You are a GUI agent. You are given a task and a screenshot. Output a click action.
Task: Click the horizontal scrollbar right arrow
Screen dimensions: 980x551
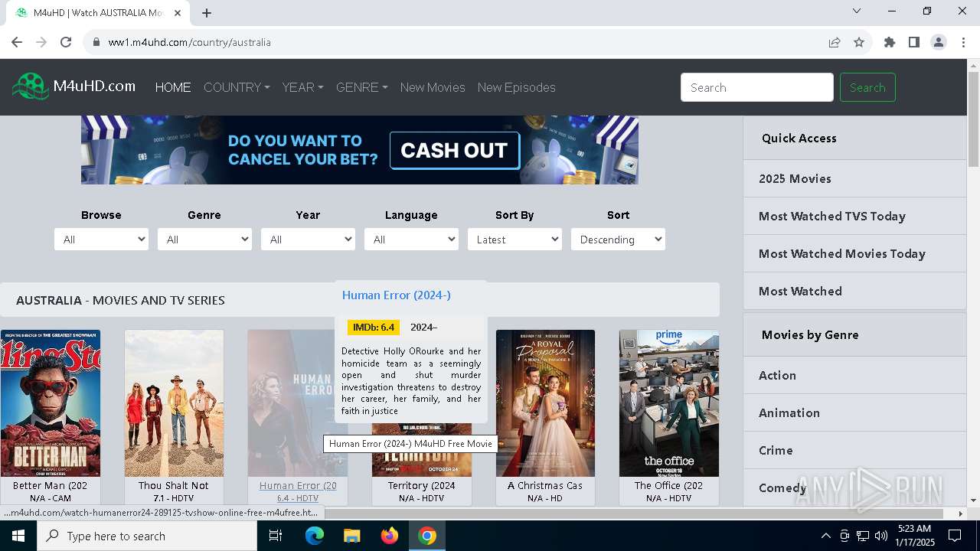click(x=961, y=513)
